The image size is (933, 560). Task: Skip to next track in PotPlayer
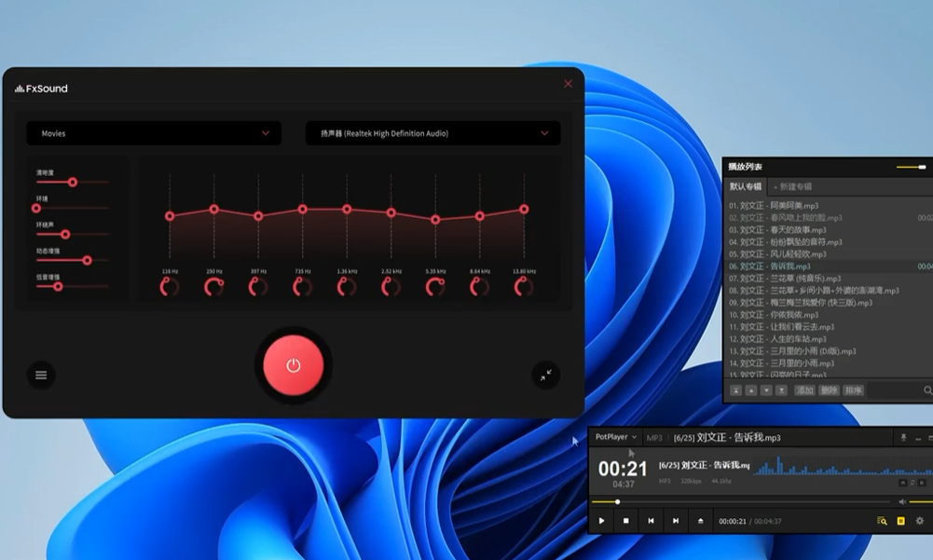click(x=676, y=521)
